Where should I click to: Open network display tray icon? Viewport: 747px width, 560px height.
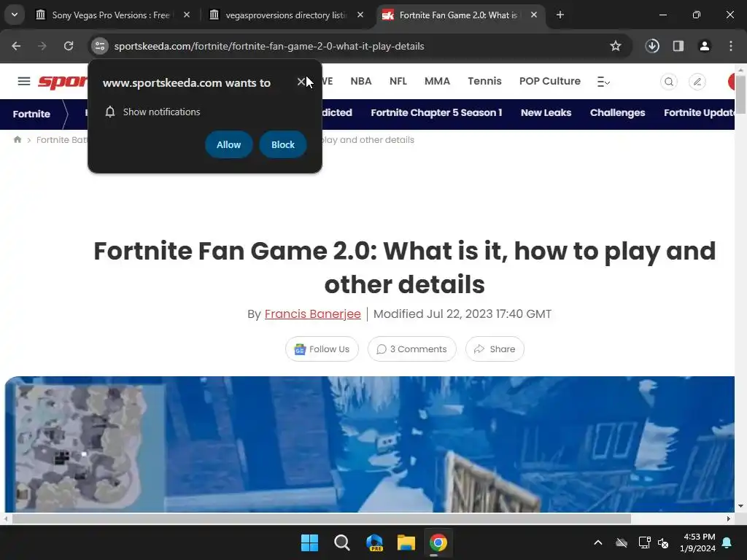[x=645, y=542]
